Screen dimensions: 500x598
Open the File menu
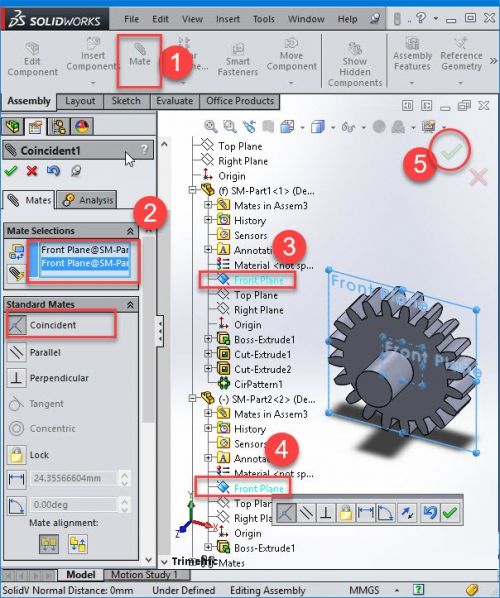[131, 19]
